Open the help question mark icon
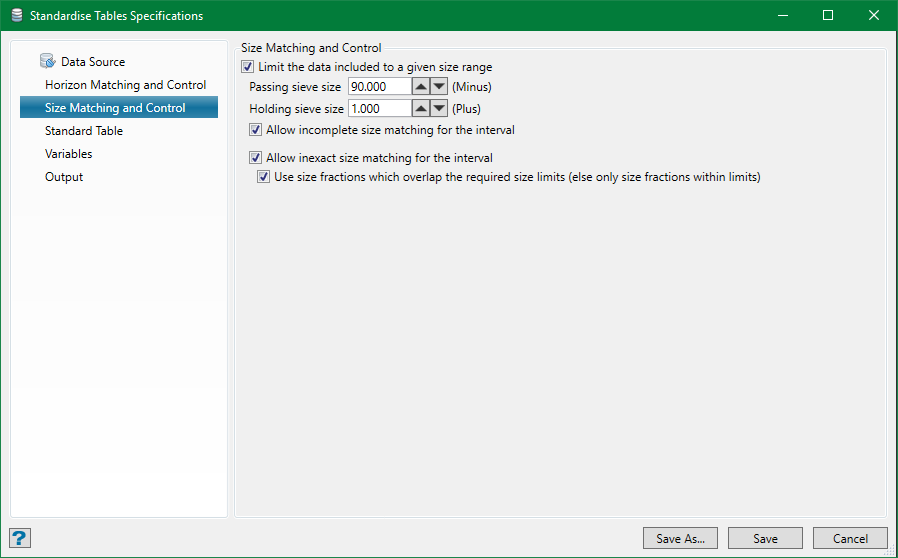The height and width of the screenshot is (558, 898). click(x=19, y=538)
